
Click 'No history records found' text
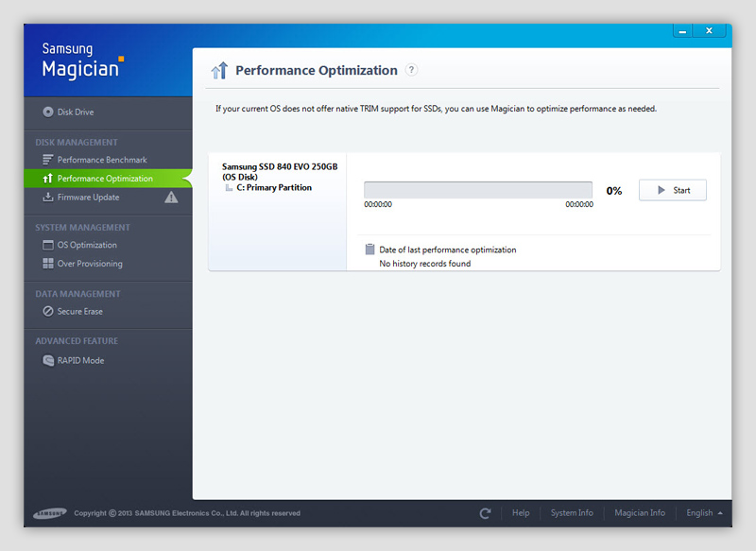[424, 264]
